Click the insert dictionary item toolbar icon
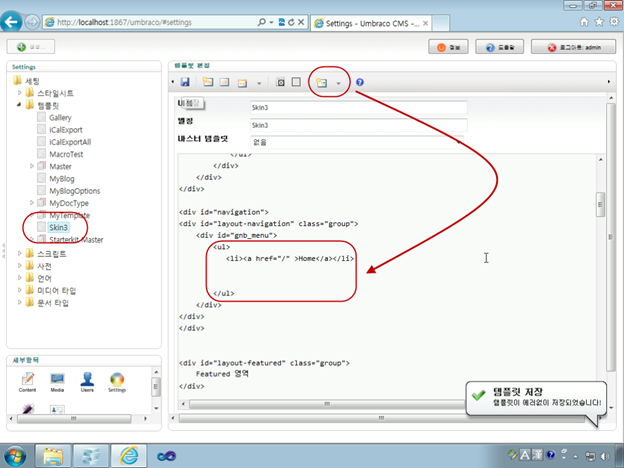The width and height of the screenshot is (624, 468). [225, 82]
